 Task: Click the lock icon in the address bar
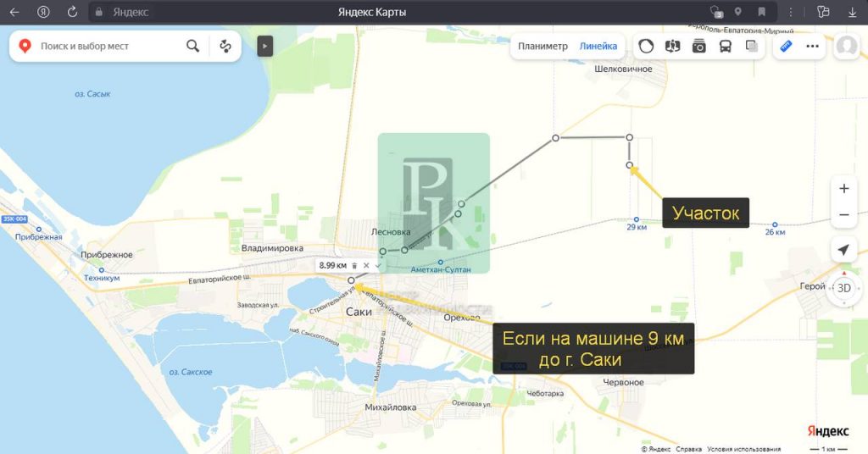(x=99, y=12)
